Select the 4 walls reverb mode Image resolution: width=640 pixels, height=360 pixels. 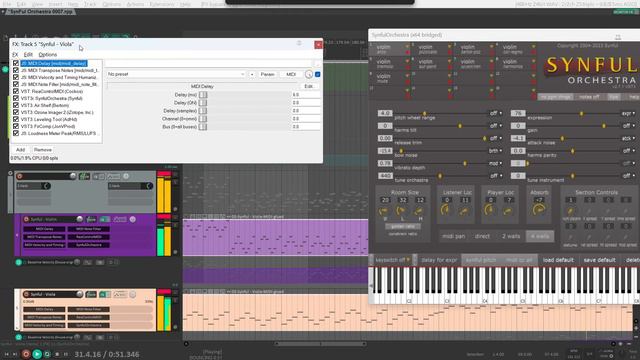[x=540, y=236]
